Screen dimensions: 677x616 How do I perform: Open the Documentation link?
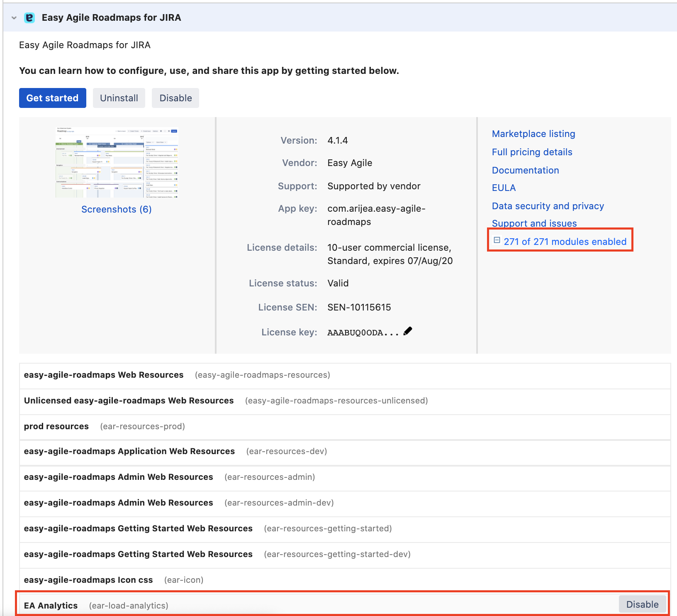pos(525,170)
